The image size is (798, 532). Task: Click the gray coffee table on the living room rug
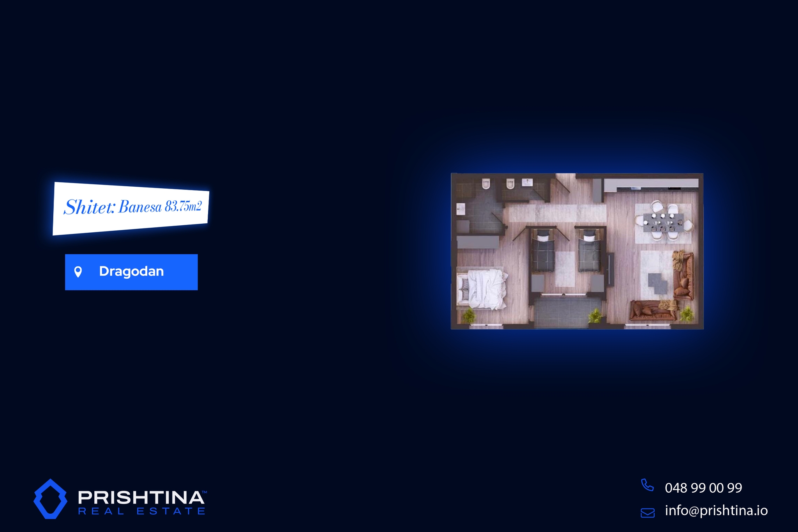pyautogui.click(x=658, y=283)
